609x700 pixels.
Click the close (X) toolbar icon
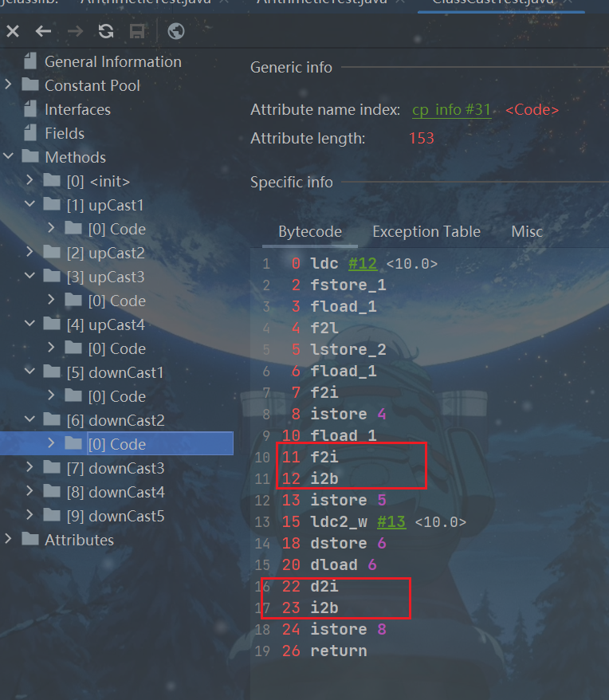(13, 31)
